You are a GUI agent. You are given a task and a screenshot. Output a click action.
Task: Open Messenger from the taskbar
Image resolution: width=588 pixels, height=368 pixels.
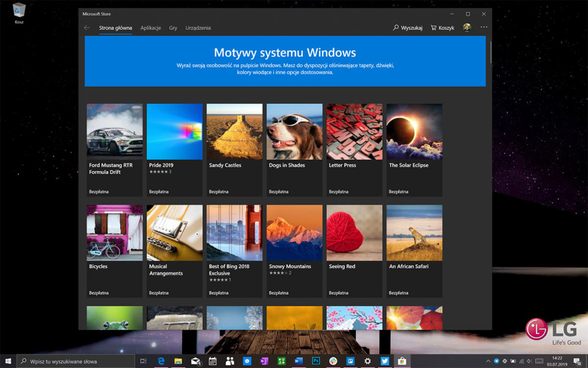[247, 362]
